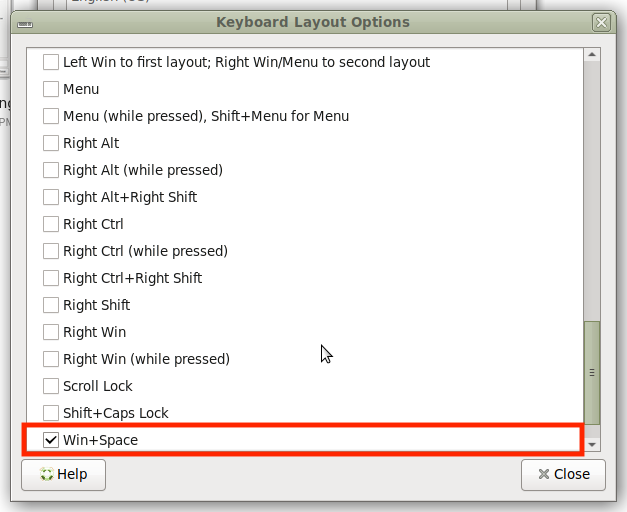
Task: Close dialog using title bar X icon
Action: coord(600,22)
